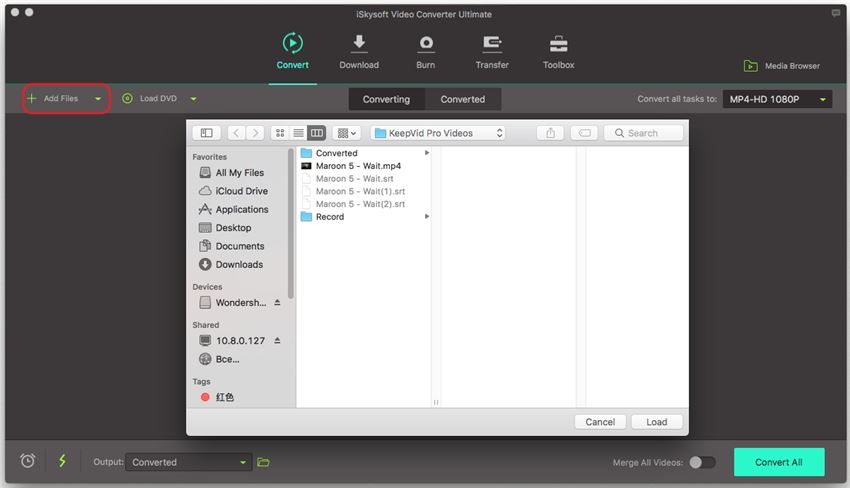850x488 pixels.
Task: Open the Download section icon
Action: (358, 45)
